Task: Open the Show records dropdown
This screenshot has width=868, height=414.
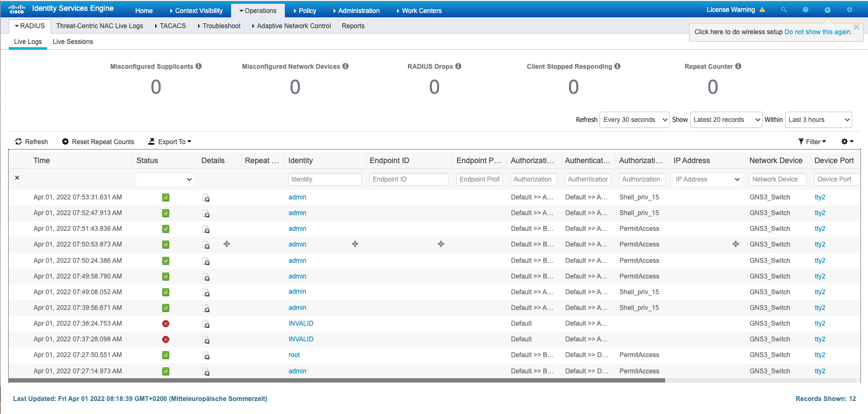Action: click(726, 120)
